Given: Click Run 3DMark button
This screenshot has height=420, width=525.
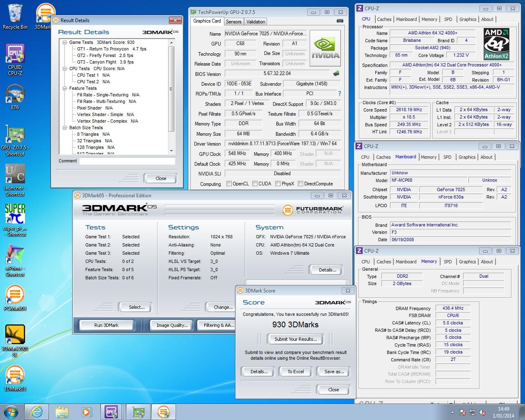Looking at the screenshot, I should click(x=106, y=325).
